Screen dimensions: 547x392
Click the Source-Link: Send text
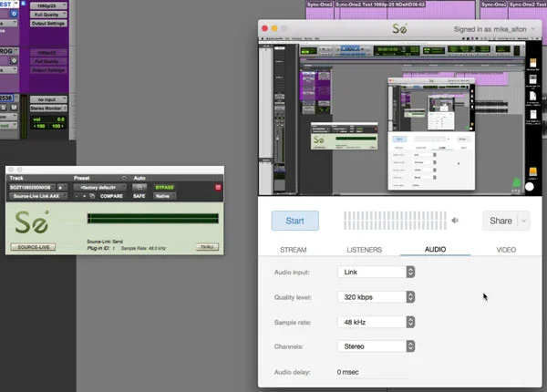coord(105,242)
